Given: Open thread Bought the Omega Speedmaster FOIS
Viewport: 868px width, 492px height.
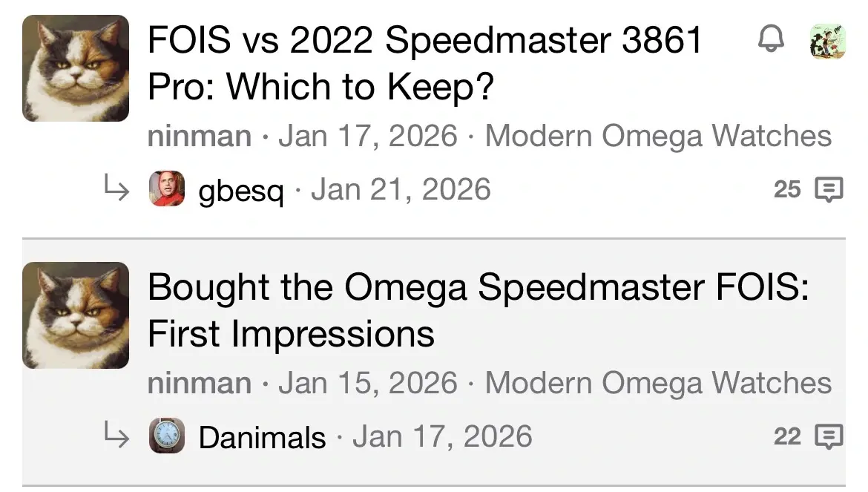Looking at the screenshot, I should coord(479,310).
